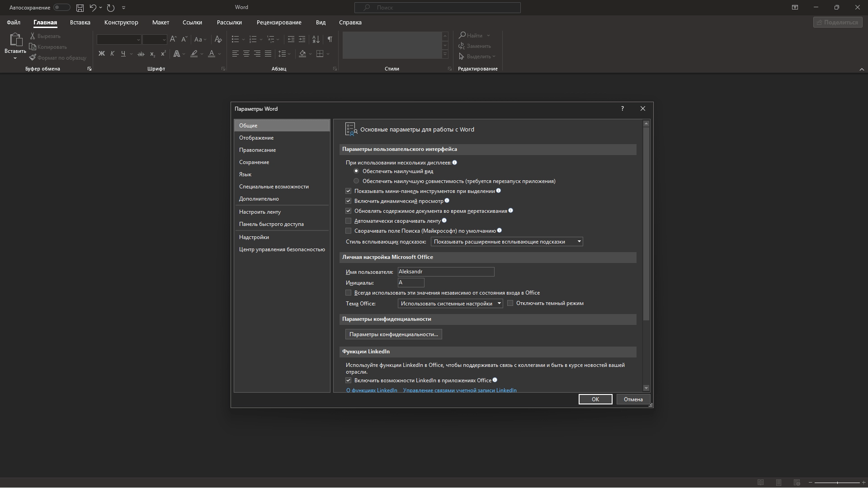
Task: Click the clear formatting icon
Action: click(218, 39)
